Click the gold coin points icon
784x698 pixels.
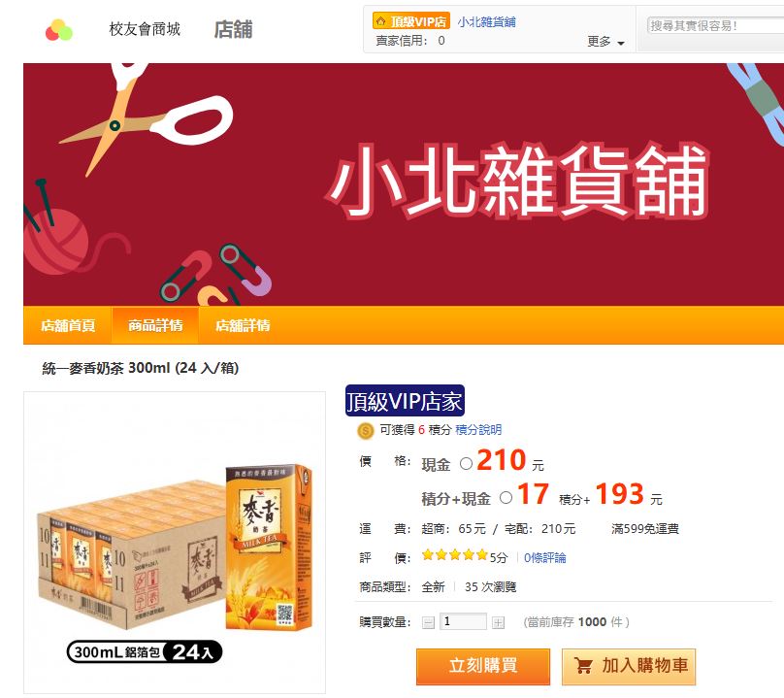tap(366, 430)
